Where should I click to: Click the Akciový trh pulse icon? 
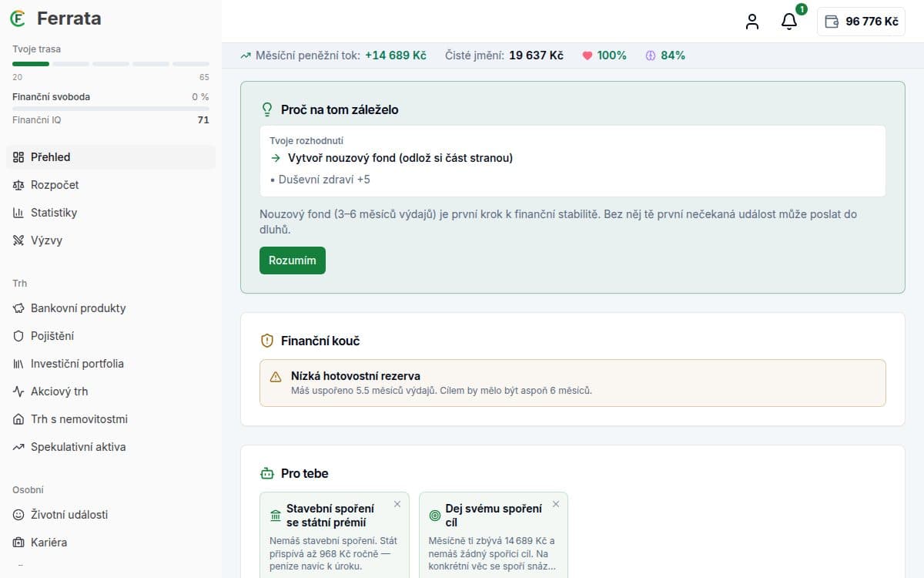tap(18, 391)
